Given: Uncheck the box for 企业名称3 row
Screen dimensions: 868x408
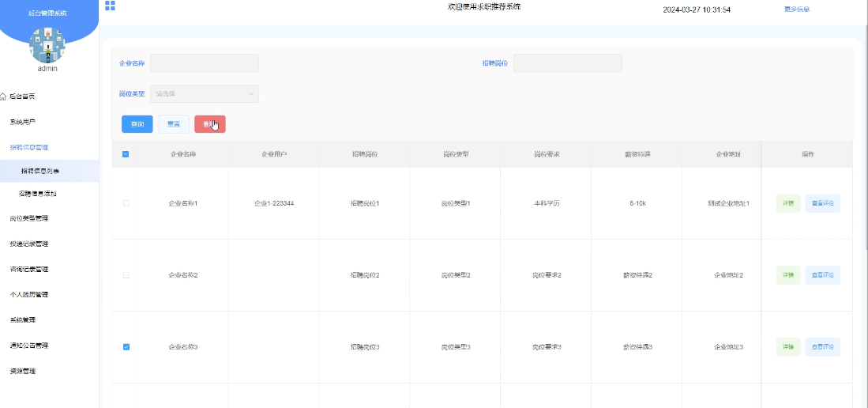Looking at the screenshot, I should coord(126,347).
